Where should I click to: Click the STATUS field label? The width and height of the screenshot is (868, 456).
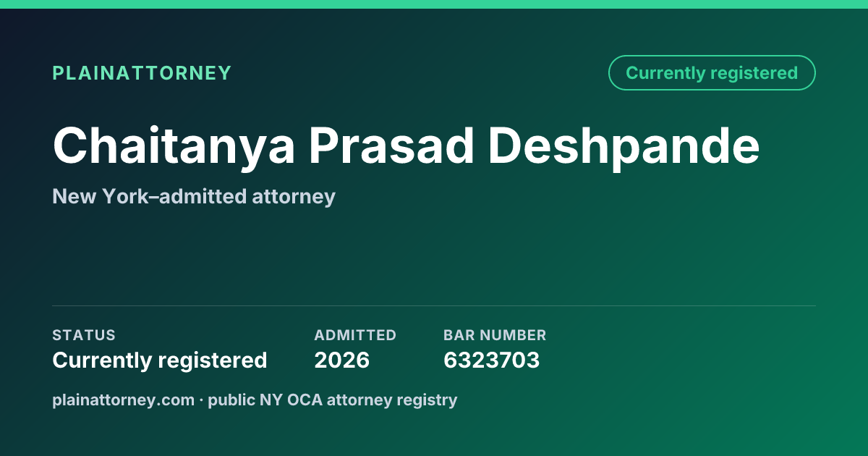[84, 335]
